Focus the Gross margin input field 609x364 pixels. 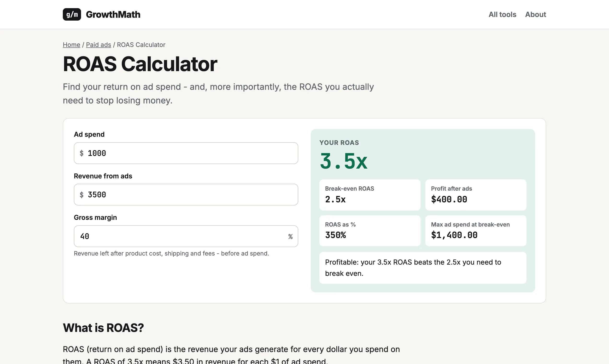(x=186, y=236)
